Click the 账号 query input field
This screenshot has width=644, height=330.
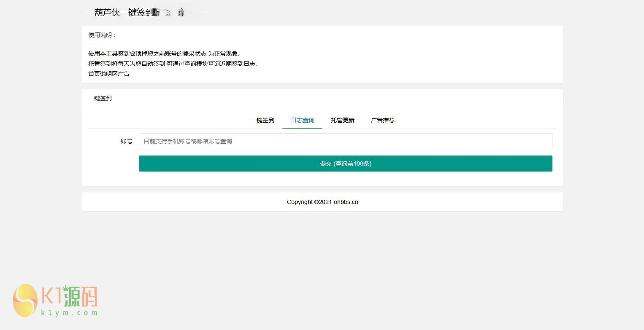345,141
